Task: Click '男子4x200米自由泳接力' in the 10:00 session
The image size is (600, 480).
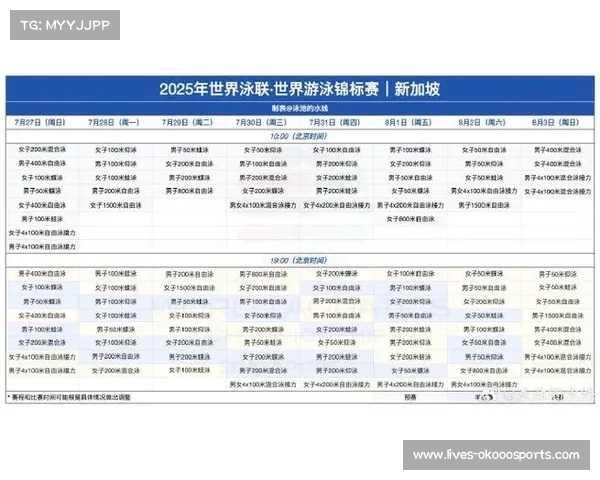Action: pos(411,205)
